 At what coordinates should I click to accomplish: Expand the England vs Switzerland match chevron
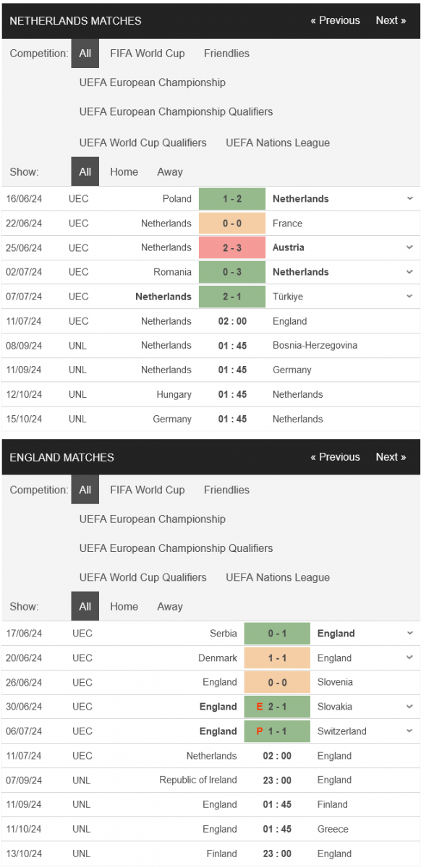409,731
